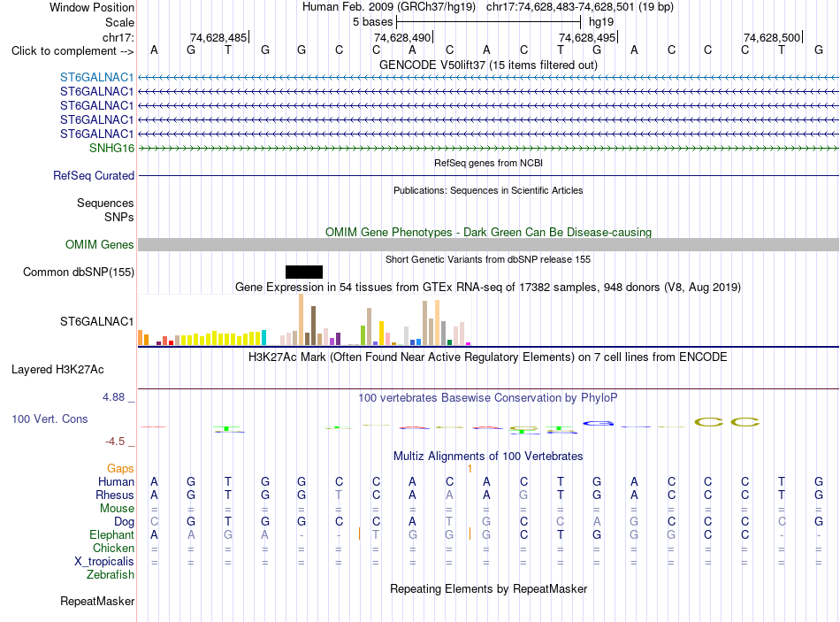This screenshot has height=622, width=840.
Task: Open the Common dbSNP(155) track label
Action: click(78, 272)
